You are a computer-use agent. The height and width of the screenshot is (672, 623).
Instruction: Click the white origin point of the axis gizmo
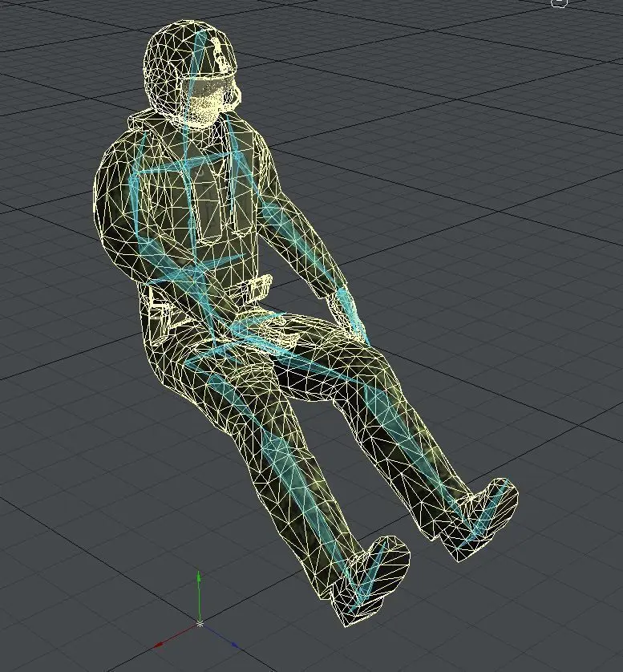pyautogui.click(x=199, y=624)
